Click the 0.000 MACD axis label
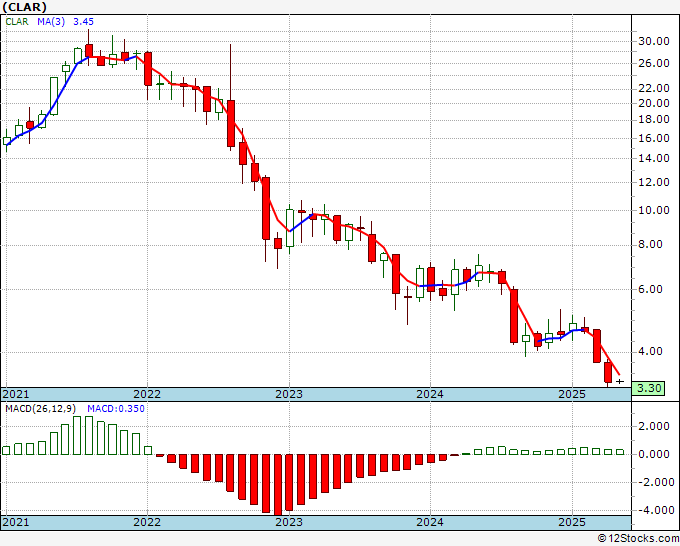Screen dimensions: 680x546 point(654,454)
